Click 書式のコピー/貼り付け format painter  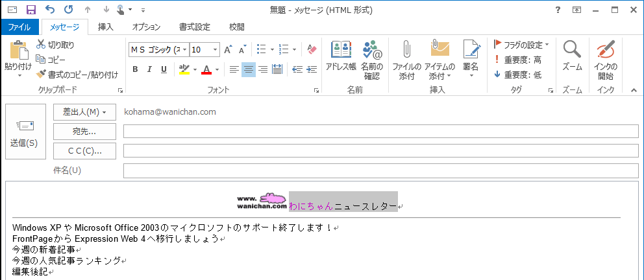(77, 75)
